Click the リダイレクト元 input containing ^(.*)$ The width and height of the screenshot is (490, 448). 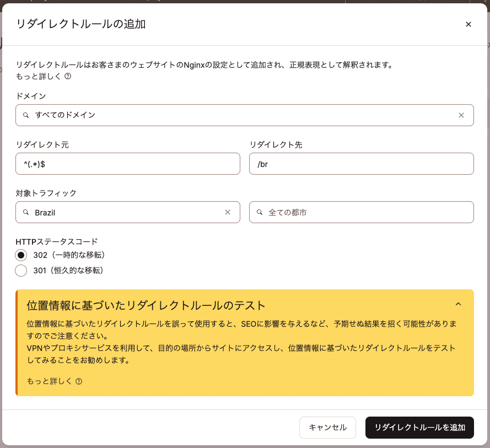128,164
